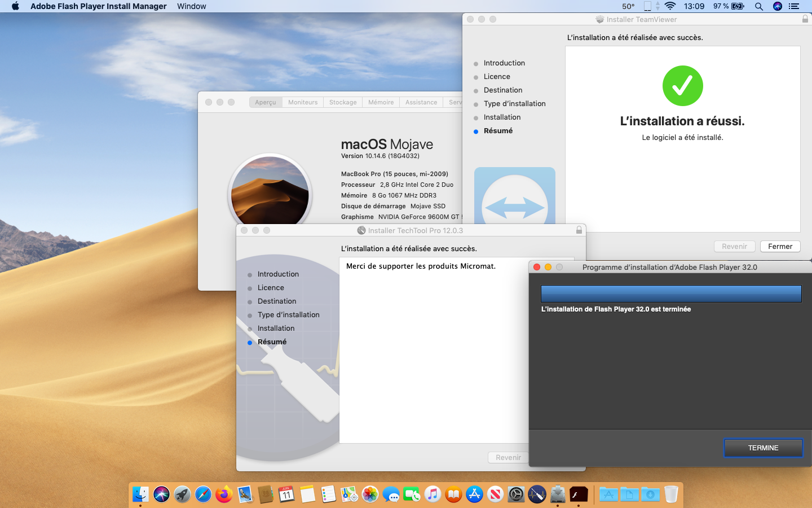Open Reminders from the dock
This screenshot has height=508, width=812.
coord(328,494)
